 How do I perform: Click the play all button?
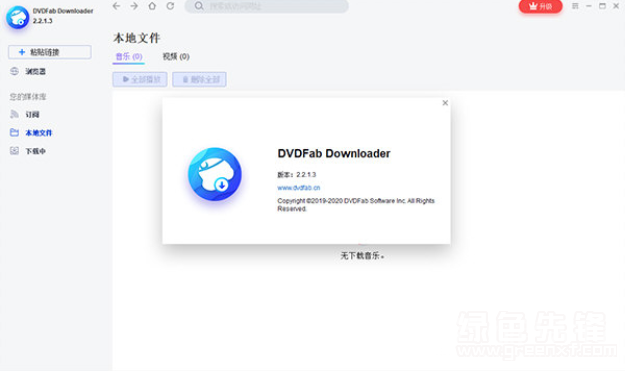point(140,79)
